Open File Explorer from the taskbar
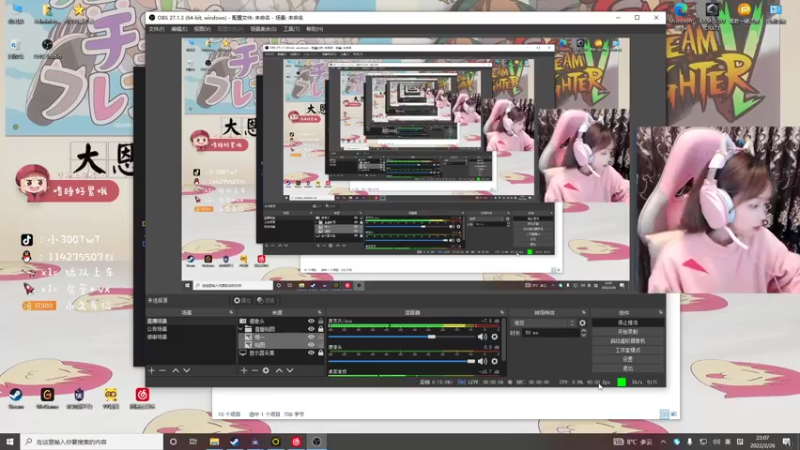The width and height of the screenshot is (800, 450). [x=214, y=442]
